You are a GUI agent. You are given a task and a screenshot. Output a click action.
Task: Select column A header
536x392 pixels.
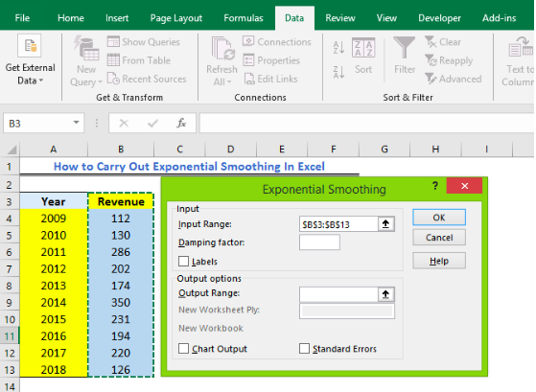point(54,150)
